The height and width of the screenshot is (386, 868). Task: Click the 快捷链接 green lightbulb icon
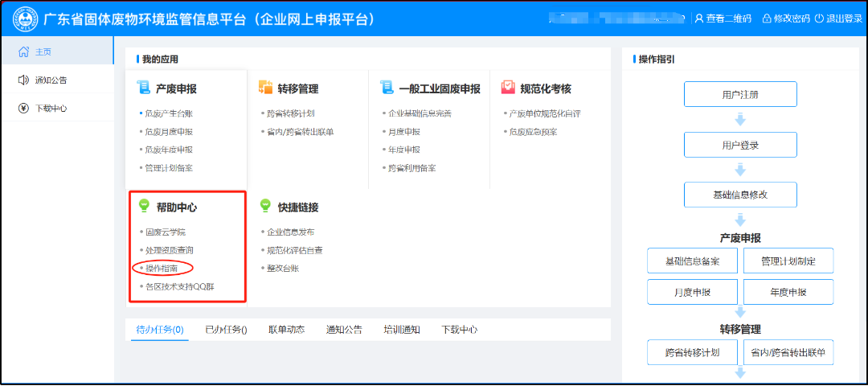pos(265,207)
